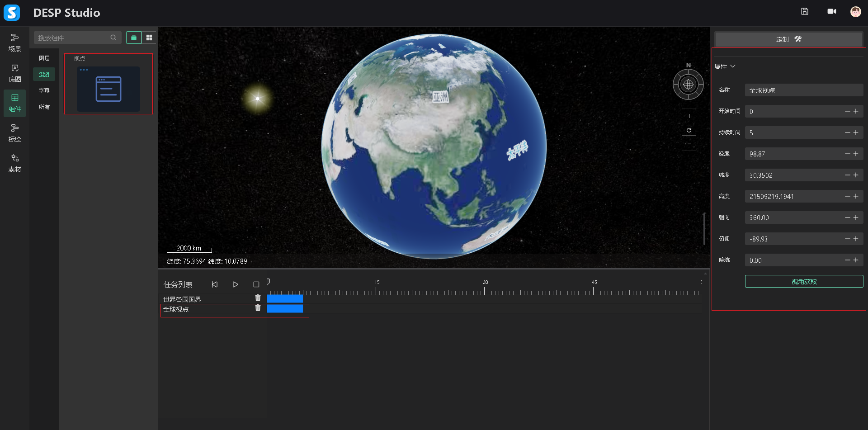
Task: Reset the globe view with refresh icon
Action: click(x=689, y=130)
